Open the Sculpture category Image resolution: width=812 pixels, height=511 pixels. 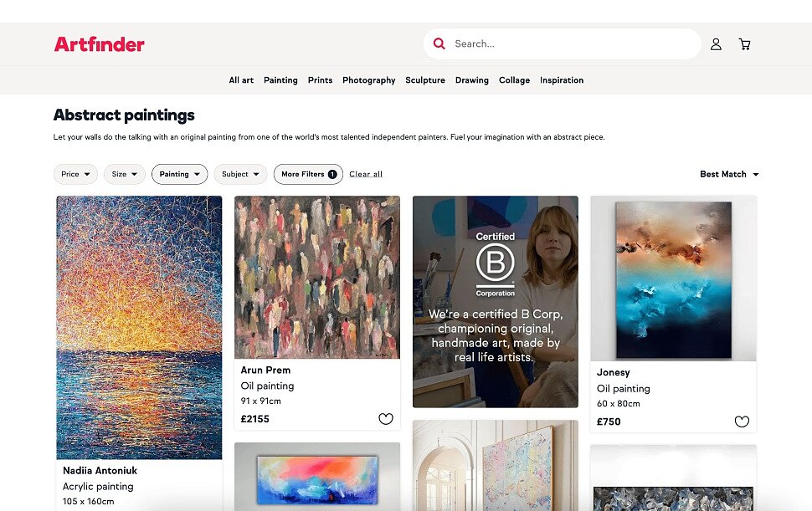[x=425, y=80]
